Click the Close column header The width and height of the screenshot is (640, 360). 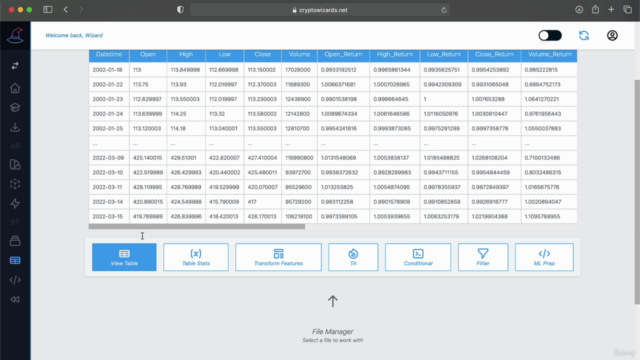[x=262, y=55]
